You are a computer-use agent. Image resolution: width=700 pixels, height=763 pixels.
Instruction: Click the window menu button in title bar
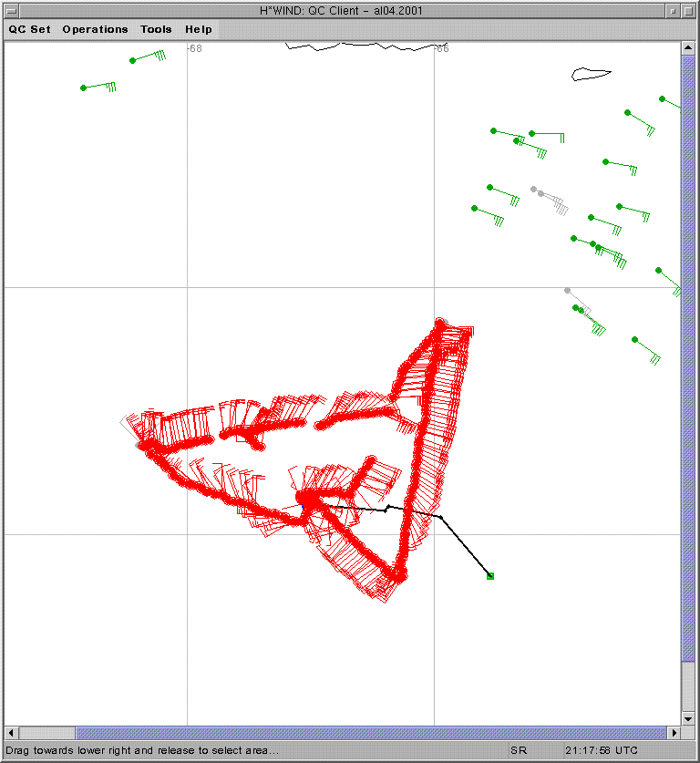pyautogui.click(x=10, y=10)
